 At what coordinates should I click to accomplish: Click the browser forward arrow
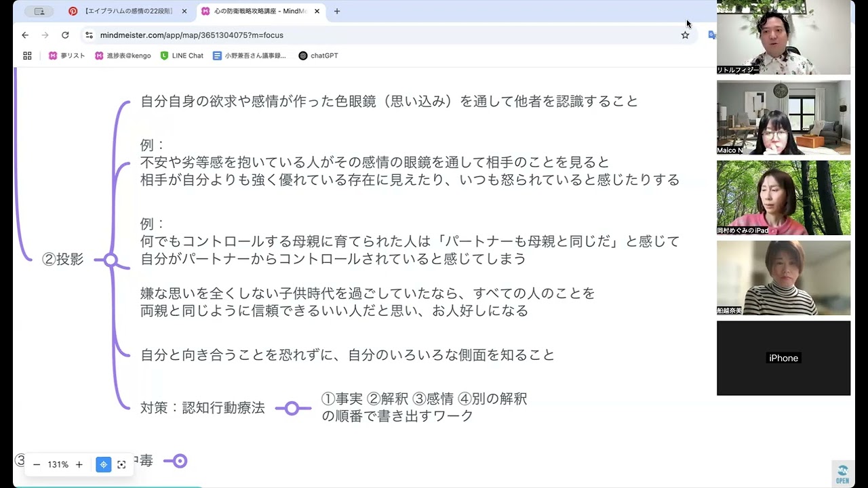45,35
